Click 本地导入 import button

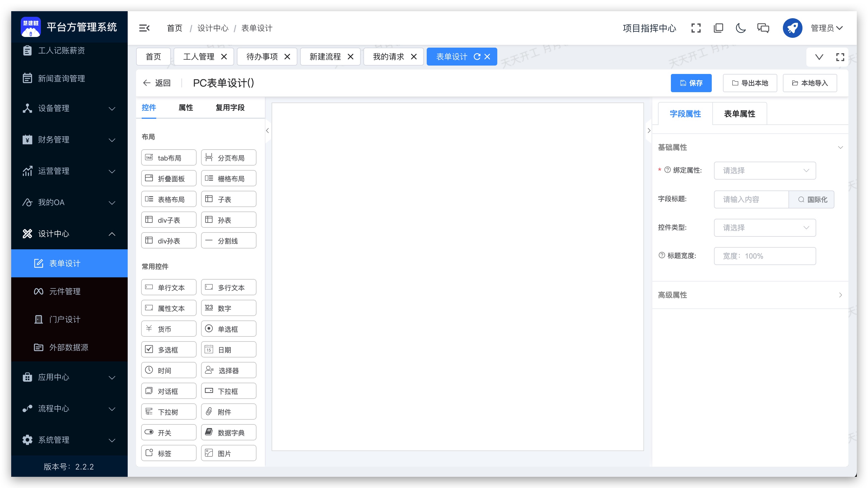click(x=809, y=83)
